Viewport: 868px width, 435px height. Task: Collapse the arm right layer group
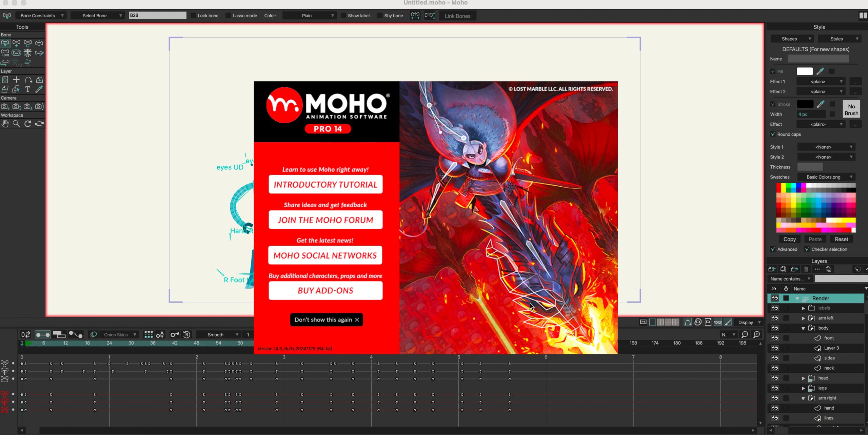[803, 398]
